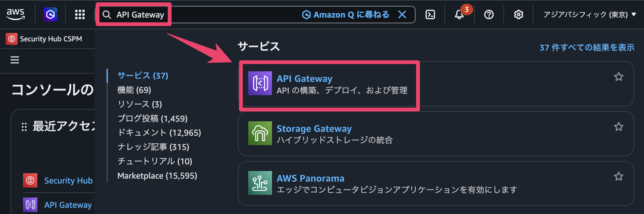Open the help question mark icon
The width and height of the screenshot is (644, 214).
489,15
